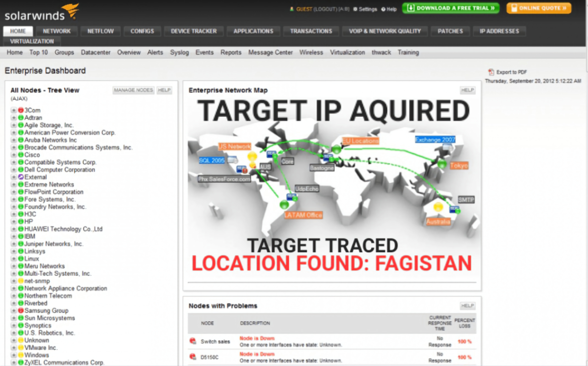
Task: Open the NETFLOW main tab
Action: point(100,31)
